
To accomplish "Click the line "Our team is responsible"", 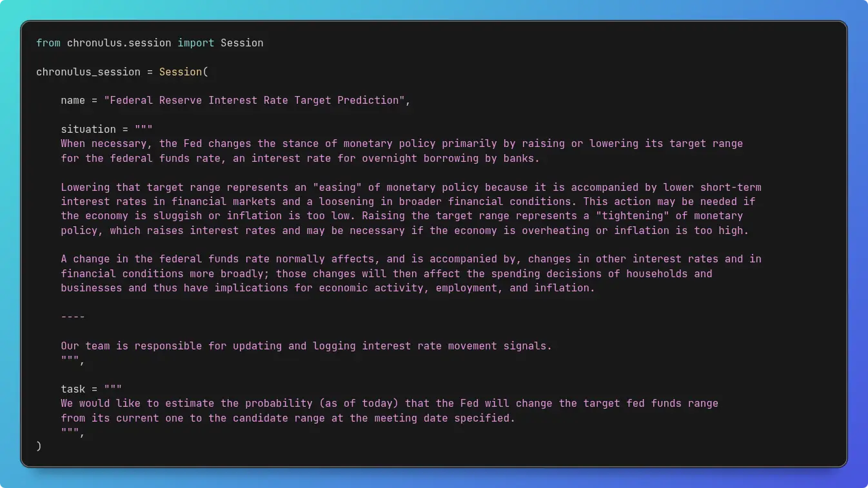I will pos(306,346).
